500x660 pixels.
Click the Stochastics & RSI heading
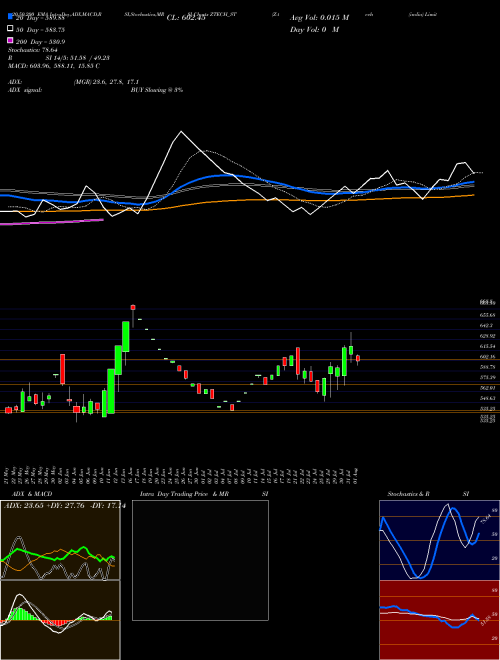pyautogui.click(x=428, y=494)
